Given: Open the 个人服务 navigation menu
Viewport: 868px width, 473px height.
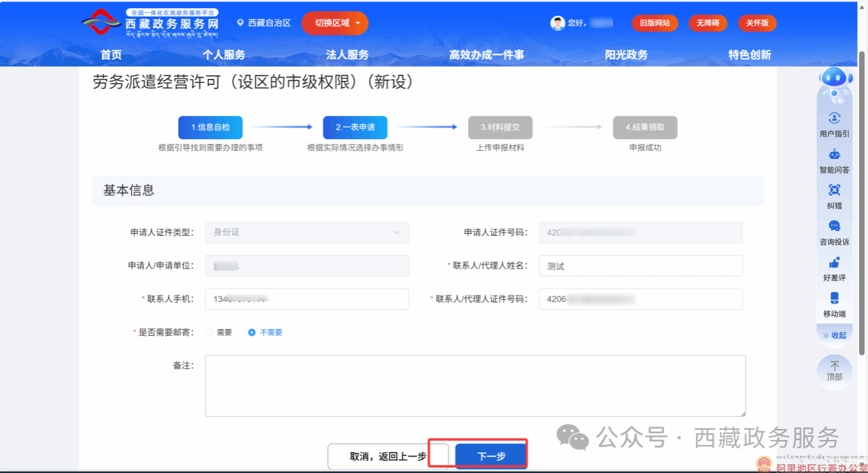Looking at the screenshot, I should (224, 55).
